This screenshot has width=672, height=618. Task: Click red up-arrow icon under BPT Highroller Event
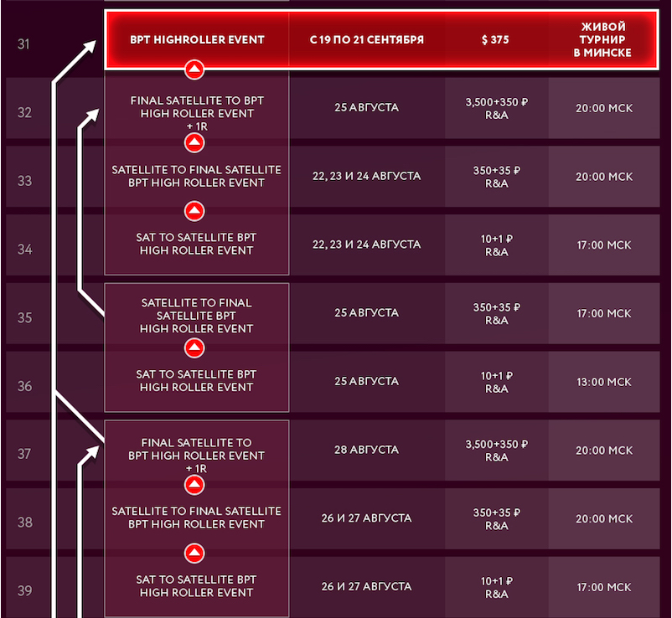pos(194,70)
